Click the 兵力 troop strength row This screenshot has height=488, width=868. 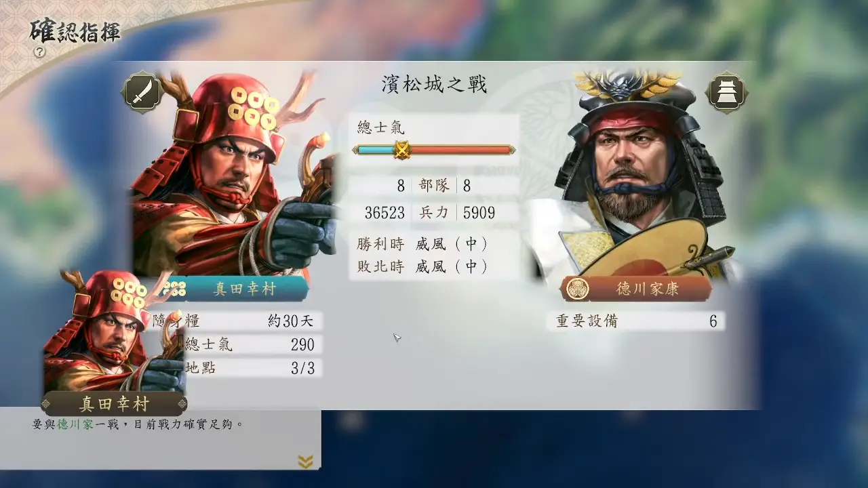click(434, 213)
